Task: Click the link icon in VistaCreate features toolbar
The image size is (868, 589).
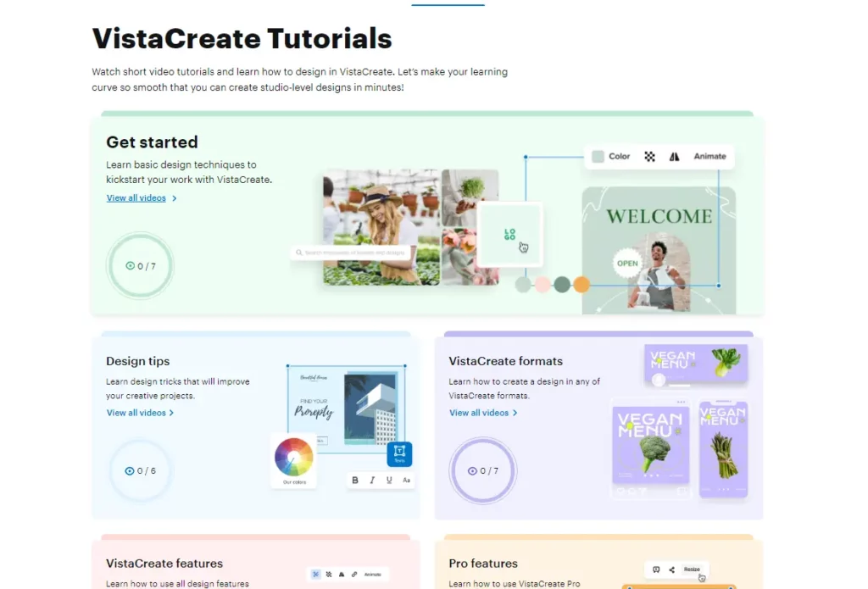Action: (x=354, y=575)
